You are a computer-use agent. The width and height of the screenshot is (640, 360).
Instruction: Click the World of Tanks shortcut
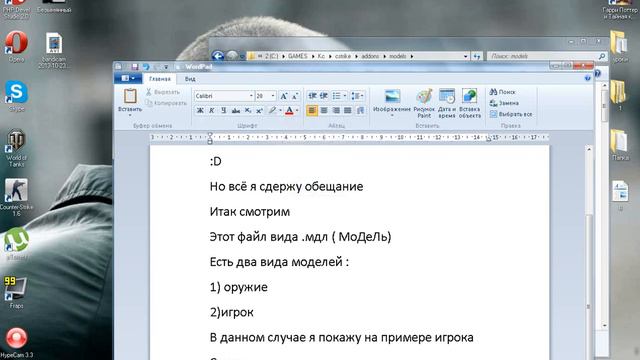pyautogui.click(x=16, y=149)
